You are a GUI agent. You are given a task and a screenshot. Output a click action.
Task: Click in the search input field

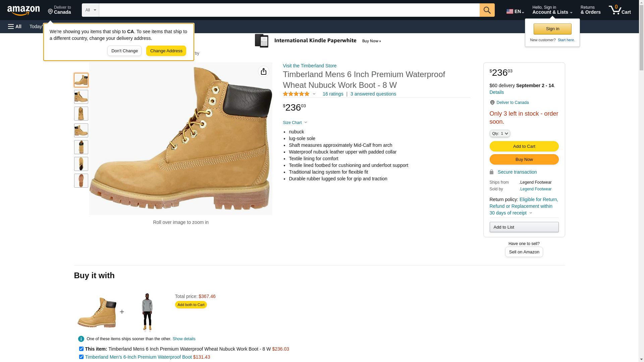[289, 10]
